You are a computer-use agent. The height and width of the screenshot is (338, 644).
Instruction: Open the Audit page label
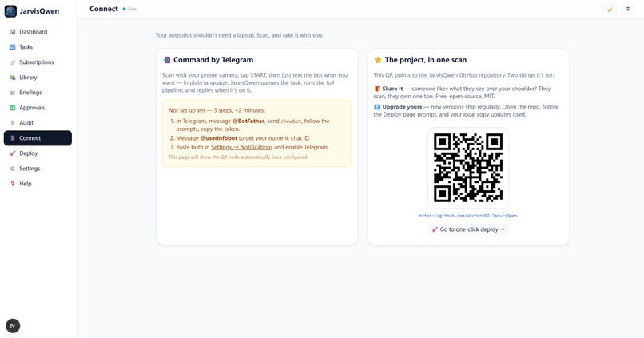(x=26, y=123)
